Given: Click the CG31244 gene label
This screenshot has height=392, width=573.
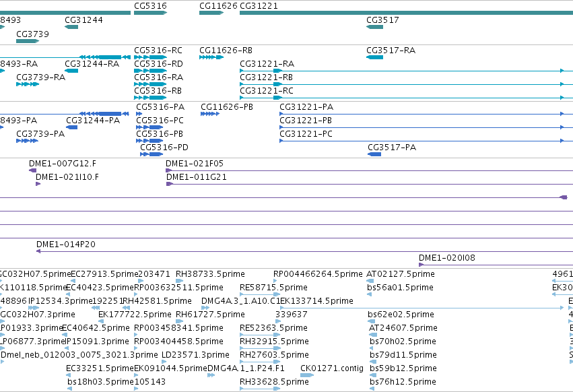Looking at the screenshot, I should point(83,20).
